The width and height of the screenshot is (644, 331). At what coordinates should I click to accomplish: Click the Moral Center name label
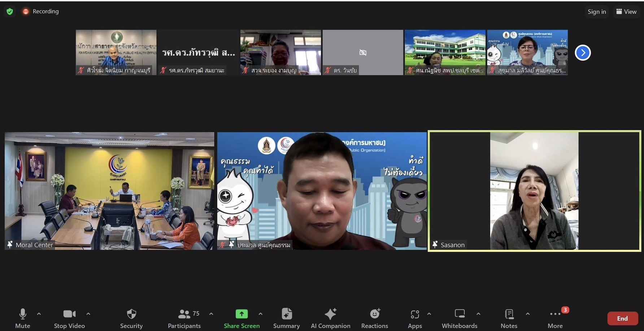[34, 245]
